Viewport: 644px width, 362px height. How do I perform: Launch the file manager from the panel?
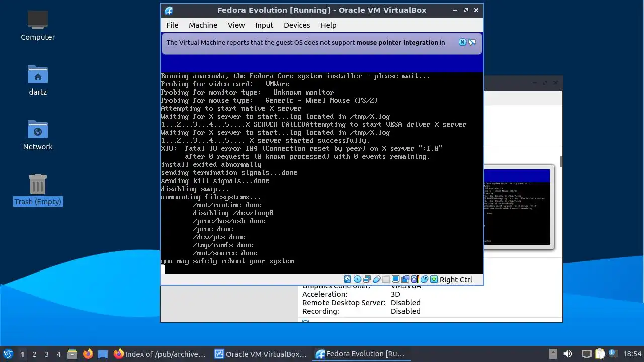pyautogui.click(x=72, y=354)
